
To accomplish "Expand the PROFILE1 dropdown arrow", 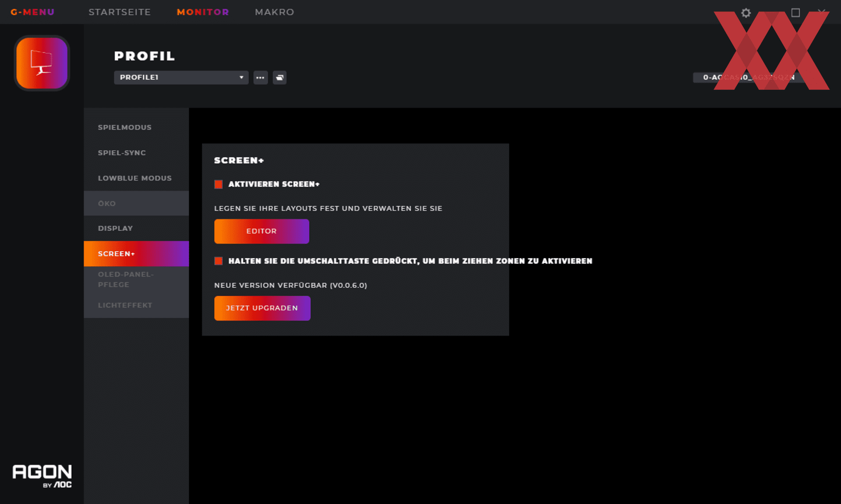I will pyautogui.click(x=241, y=78).
